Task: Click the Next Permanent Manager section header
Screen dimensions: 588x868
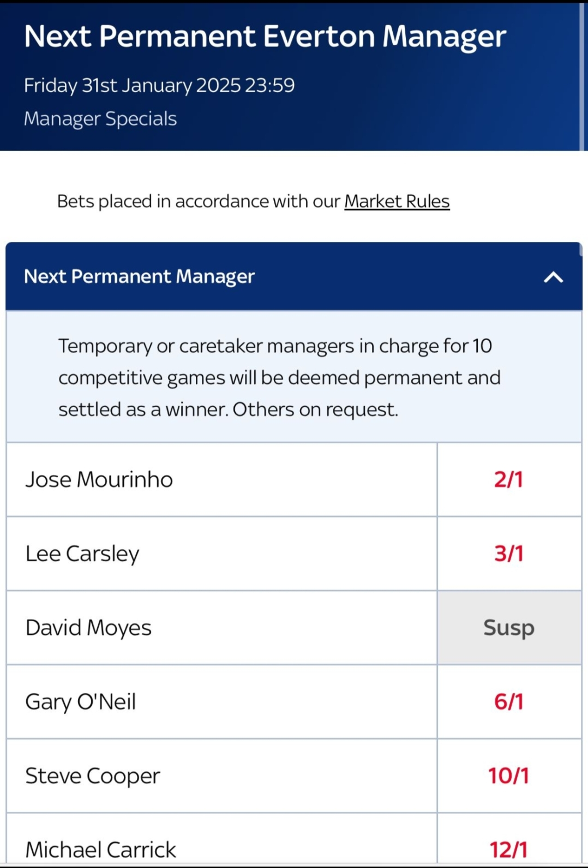Action: pyautogui.click(x=140, y=276)
